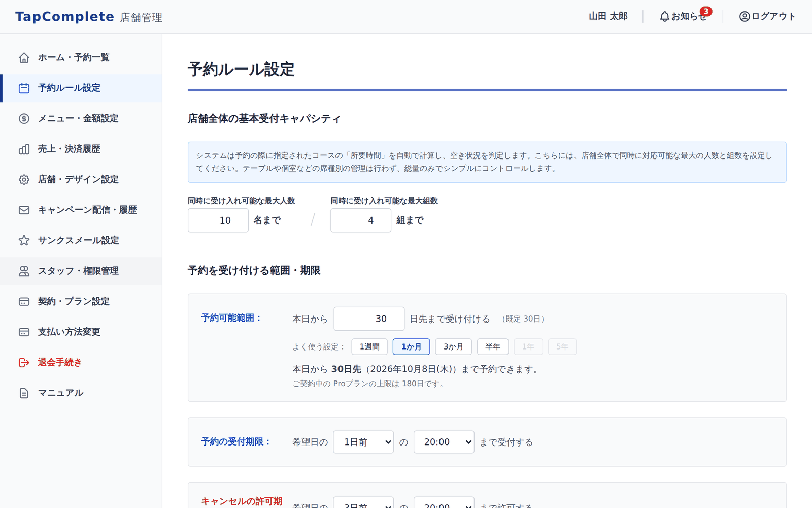Open 売上・決済履歴 in the sidebar

[81, 149]
